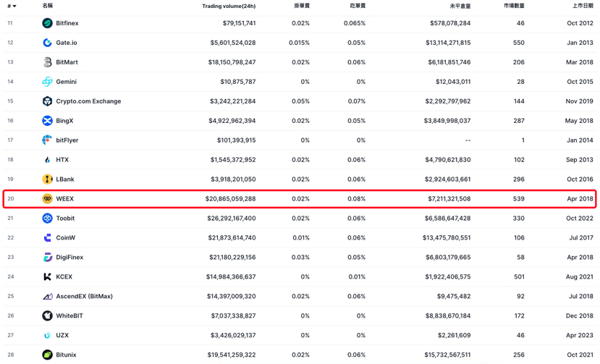Viewport: 600px width, 364px height.
Task: Open the LBank exchange name link
Action: pyautogui.click(x=65, y=179)
